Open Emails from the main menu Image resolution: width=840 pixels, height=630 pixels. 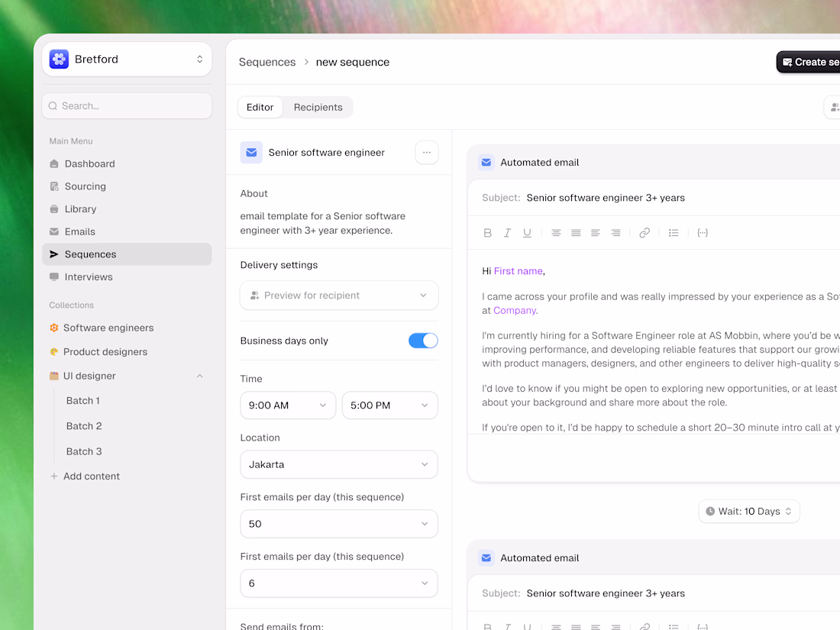point(127,231)
